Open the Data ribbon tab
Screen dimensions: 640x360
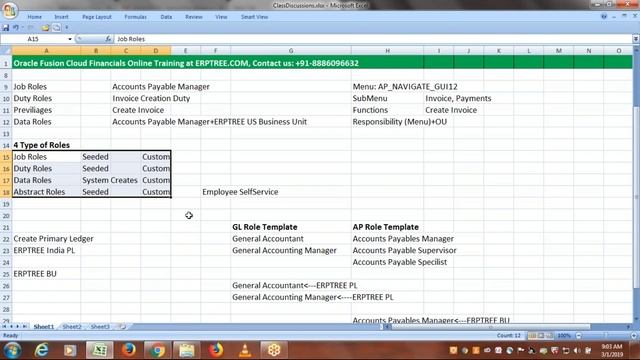(166, 17)
